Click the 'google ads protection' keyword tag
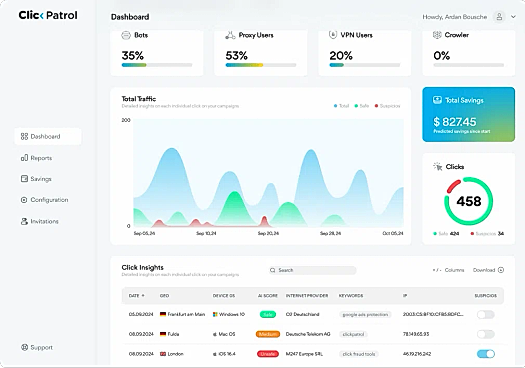The height and width of the screenshot is (368, 525). point(365,314)
